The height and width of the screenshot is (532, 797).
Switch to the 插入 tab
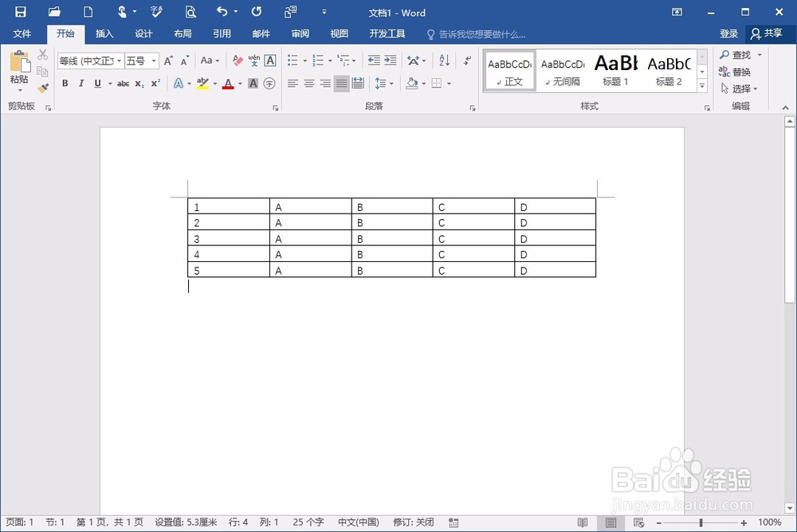coord(104,33)
